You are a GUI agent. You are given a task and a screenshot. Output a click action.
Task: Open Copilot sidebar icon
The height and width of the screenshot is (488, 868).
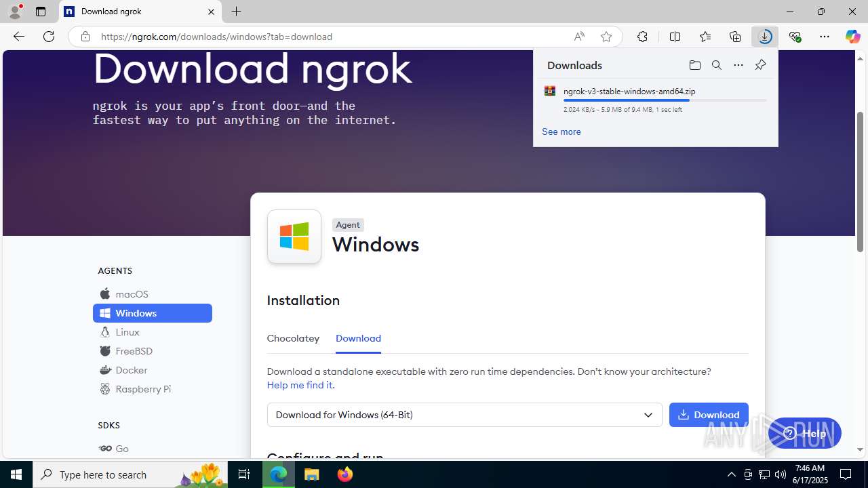[852, 37]
